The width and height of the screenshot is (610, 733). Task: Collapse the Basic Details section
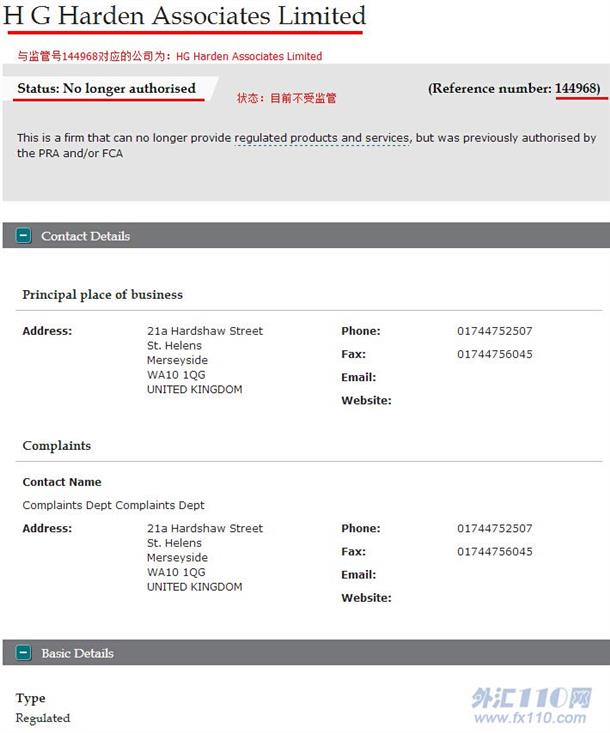(23, 653)
